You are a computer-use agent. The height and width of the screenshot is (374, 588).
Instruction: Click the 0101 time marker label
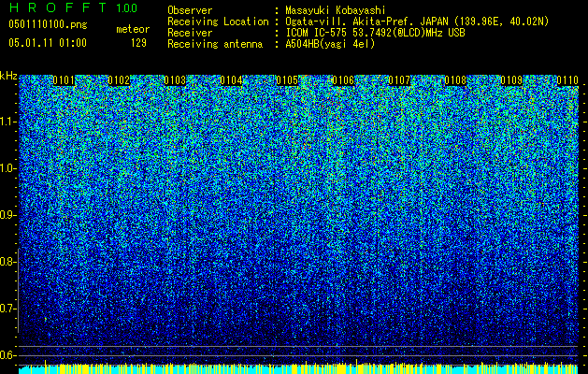click(64, 80)
